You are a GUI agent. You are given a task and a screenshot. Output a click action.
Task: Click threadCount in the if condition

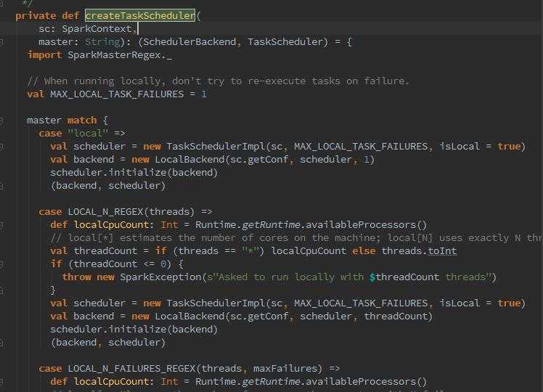point(105,264)
